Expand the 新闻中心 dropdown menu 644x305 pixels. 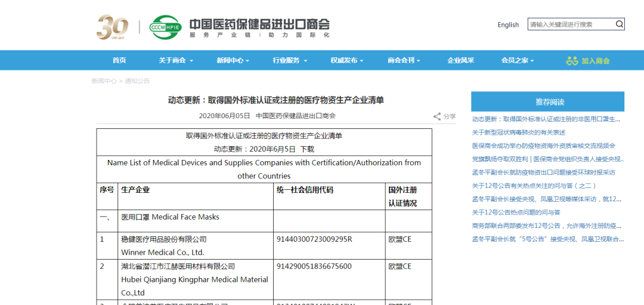233,61
